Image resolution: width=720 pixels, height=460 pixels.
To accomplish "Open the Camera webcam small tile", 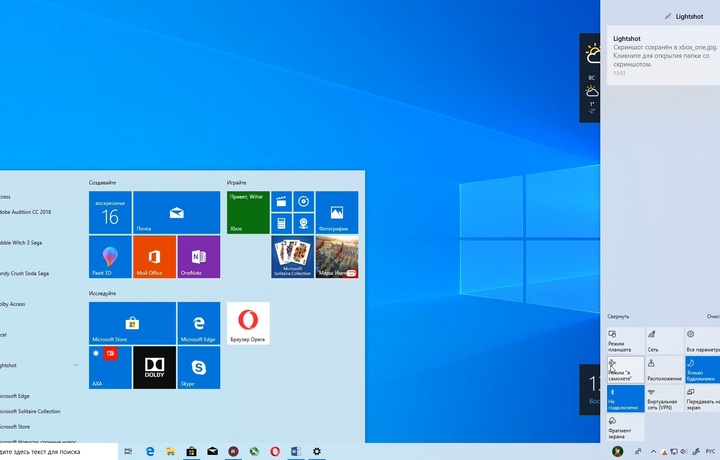I will pyautogui.click(x=304, y=224).
